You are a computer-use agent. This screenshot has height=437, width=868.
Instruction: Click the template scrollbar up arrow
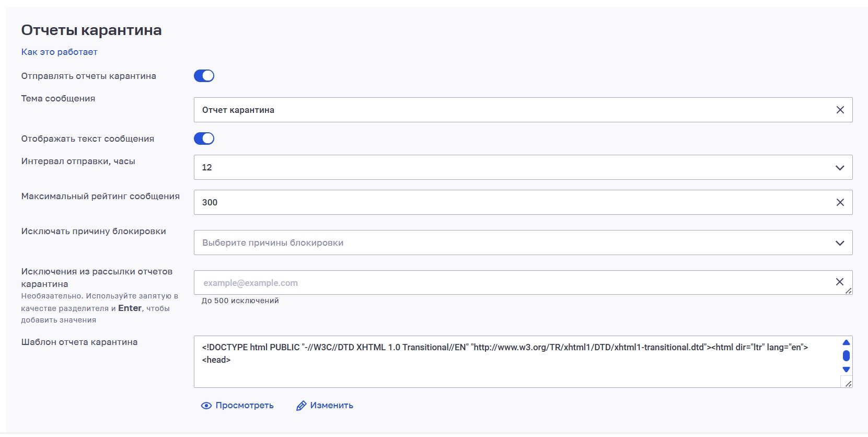(846, 342)
